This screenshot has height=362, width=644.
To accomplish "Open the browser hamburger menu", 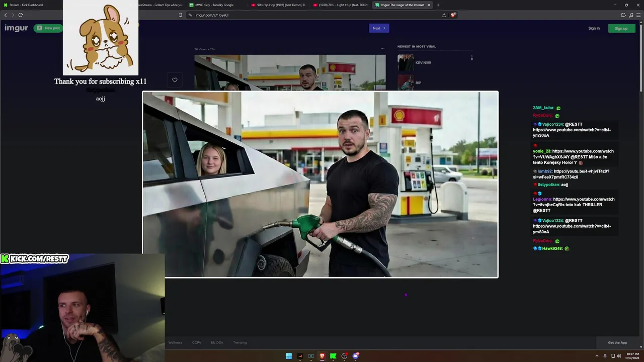I will coord(638,15).
